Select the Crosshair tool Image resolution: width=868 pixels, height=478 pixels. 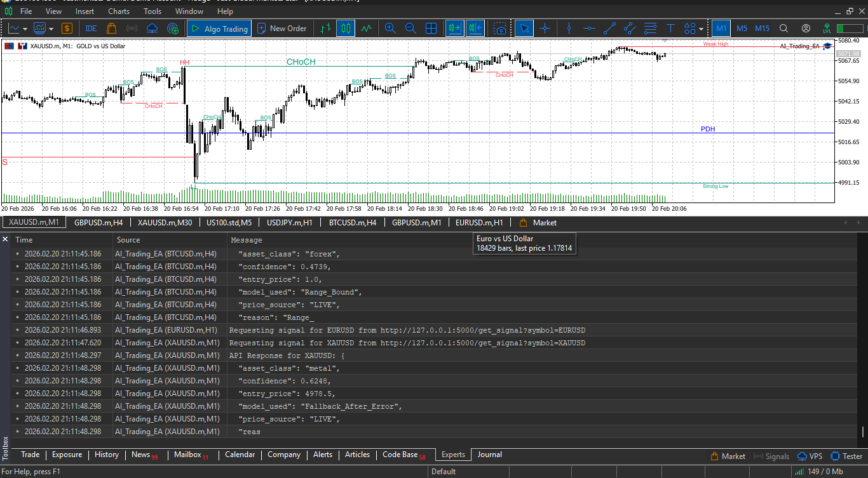(x=545, y=28)
